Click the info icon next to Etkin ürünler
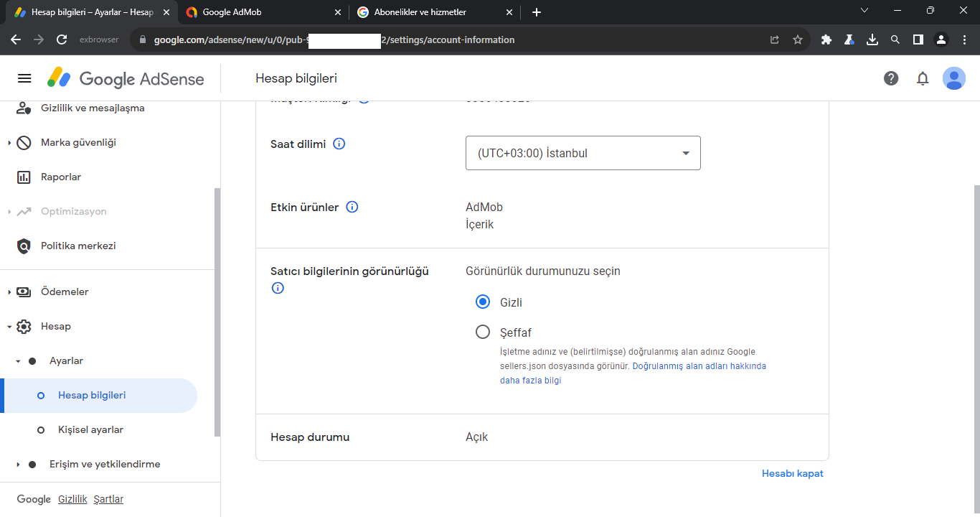The image size is (980, 517). pyautogui.click(x=352, y=207)
